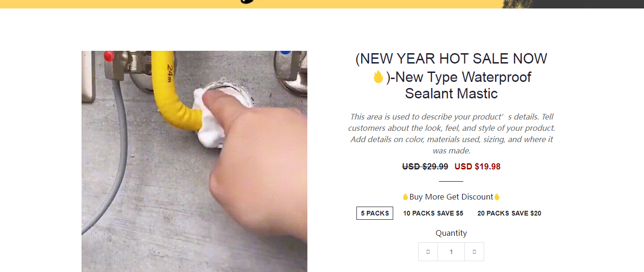Click the dark section of top banner

pos(589,4)
